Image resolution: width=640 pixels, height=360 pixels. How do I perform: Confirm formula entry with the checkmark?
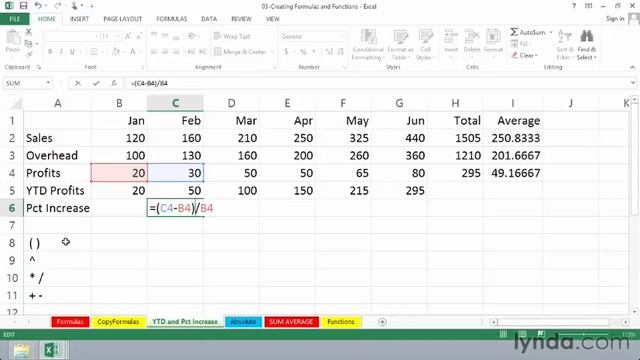pyautogui.click(x=96, y=83)
